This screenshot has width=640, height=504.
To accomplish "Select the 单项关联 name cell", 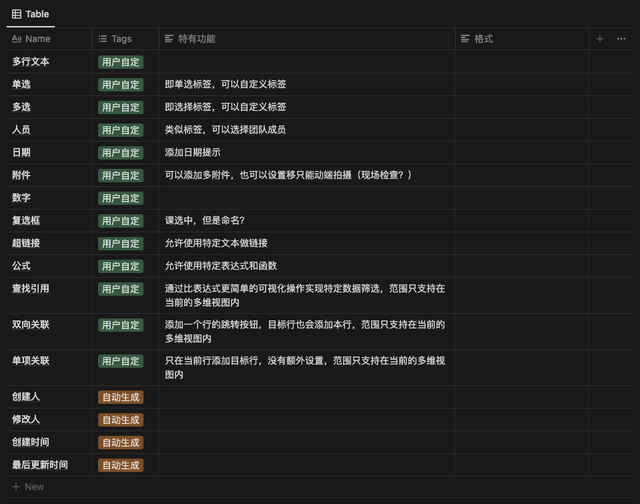I will (49, 367).
